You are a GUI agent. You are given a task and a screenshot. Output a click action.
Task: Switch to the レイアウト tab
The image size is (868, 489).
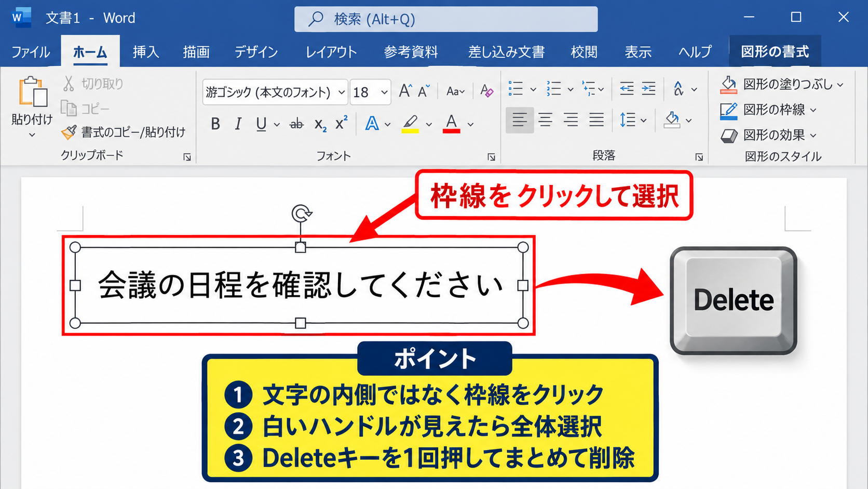331,52
